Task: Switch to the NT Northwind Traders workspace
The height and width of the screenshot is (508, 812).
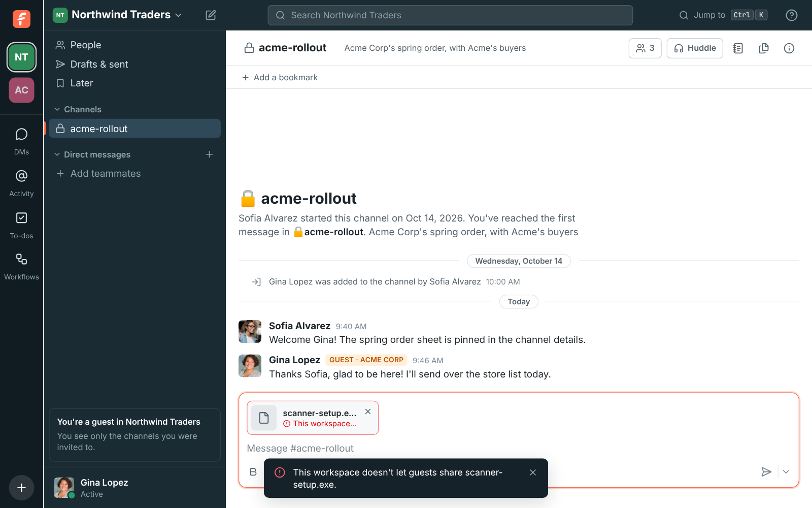Action: 21,57
